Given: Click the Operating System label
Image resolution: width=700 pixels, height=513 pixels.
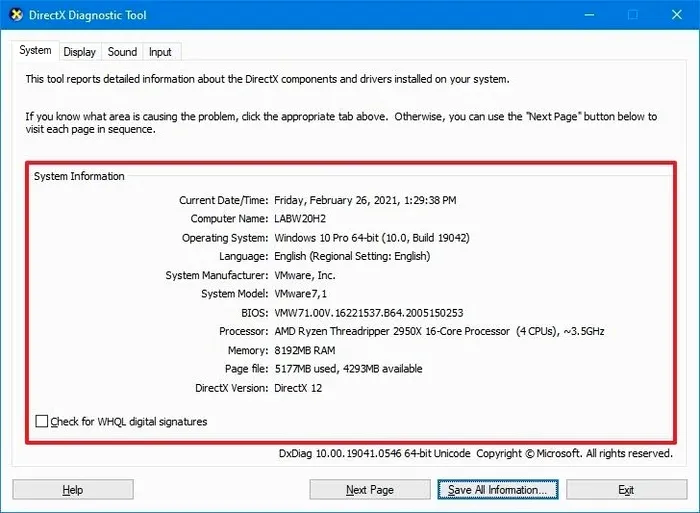Looking at the screenshot, I should [225, 238].
